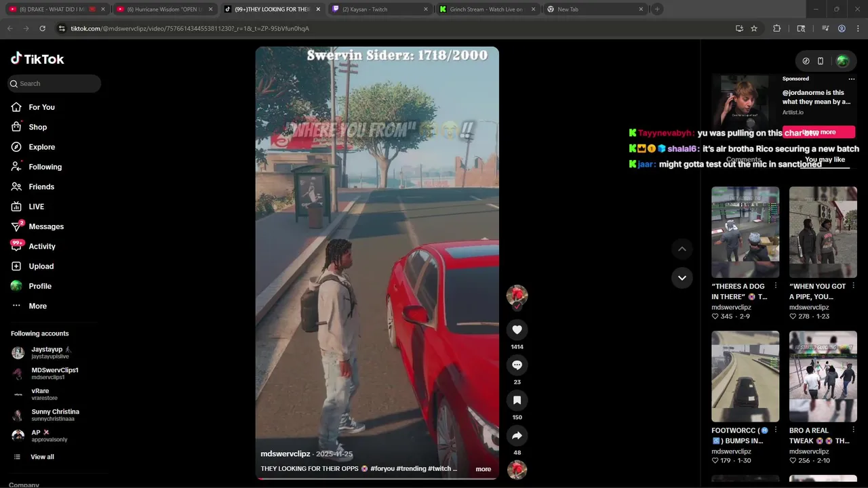Viewport: 868px width, 488px height.
Task: Open options for THERES A DOG video
Action: pos(776,286)
